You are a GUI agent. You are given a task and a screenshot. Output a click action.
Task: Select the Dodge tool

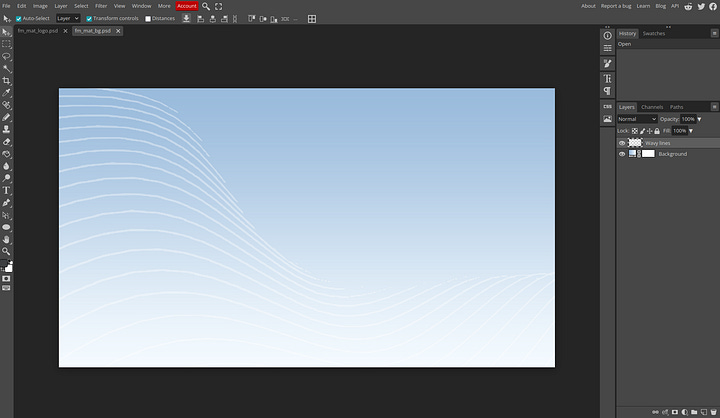tap(6, 178)
